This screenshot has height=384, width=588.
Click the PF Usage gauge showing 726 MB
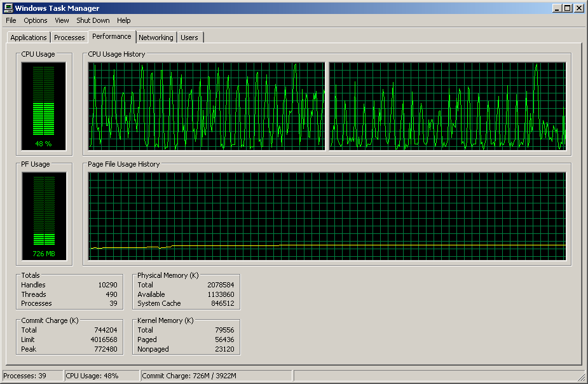click(x=43, y=216)
